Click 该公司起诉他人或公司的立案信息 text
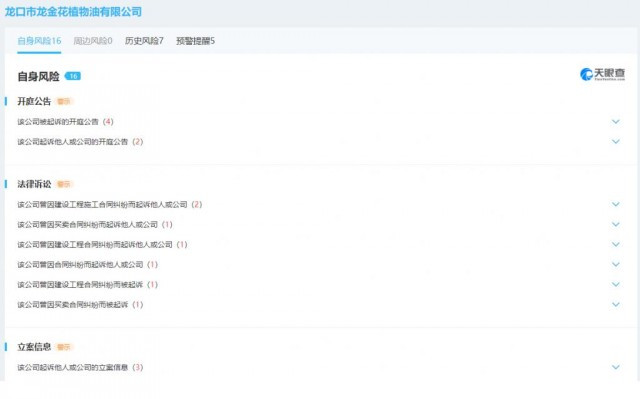Image resolution: width=640 pixels, height=399 pixels. (x=73, y=367)
